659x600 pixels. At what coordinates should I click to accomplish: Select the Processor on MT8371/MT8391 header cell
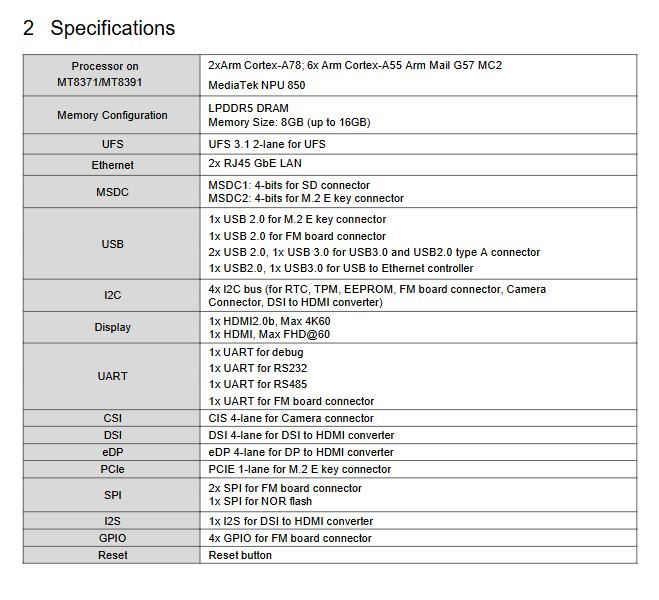112,75
